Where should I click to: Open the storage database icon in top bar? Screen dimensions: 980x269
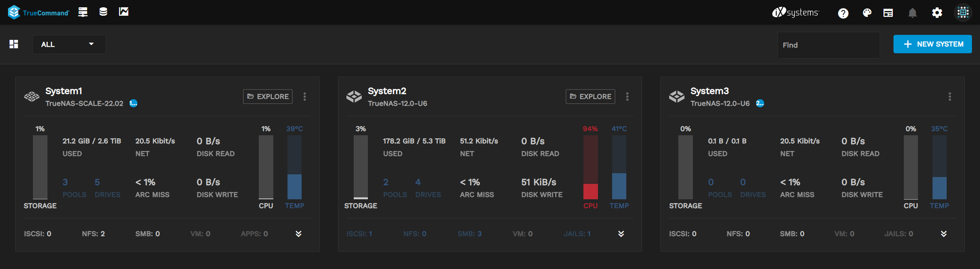[x=103, y=12]
